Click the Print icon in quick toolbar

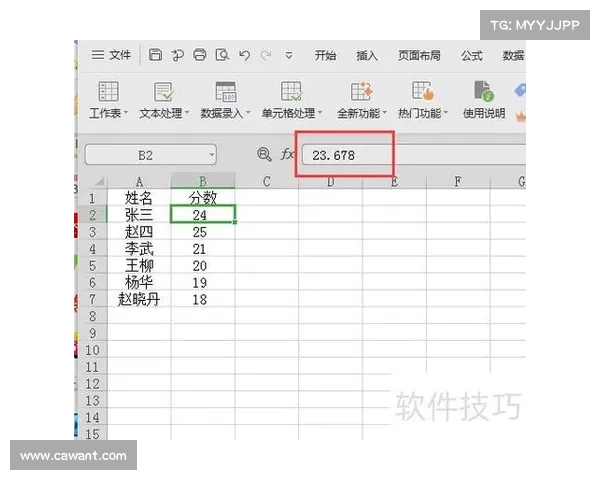pyautogui.click(x=199, y=55)
